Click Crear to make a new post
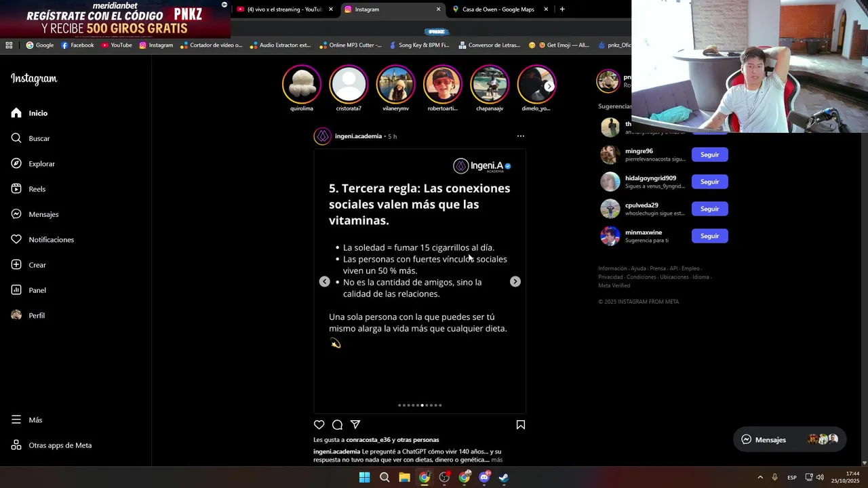 point(28,265)
